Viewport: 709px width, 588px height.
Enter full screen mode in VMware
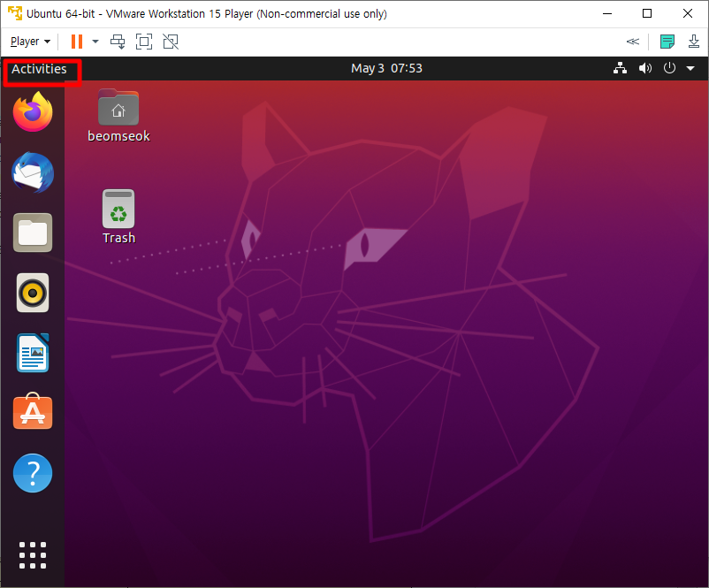coord(144,42)
